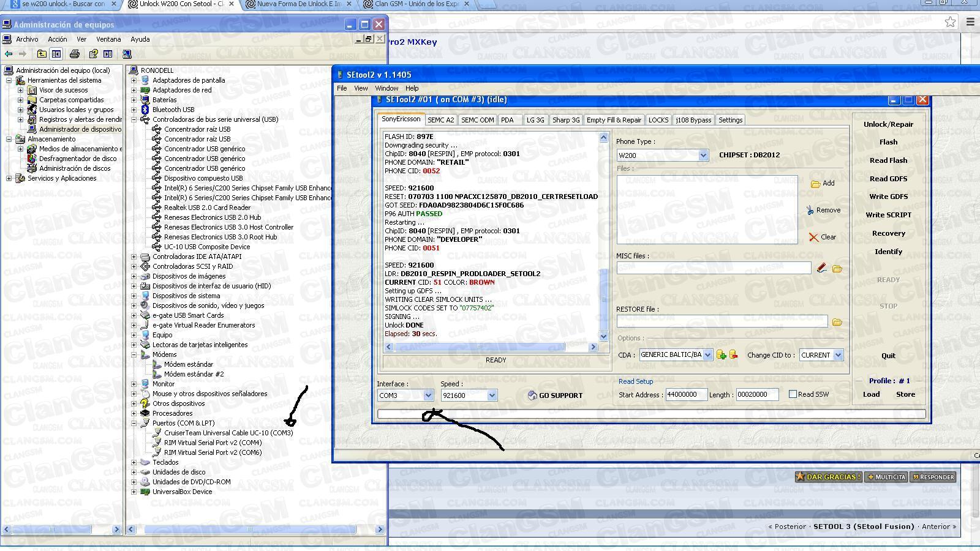
Task: Open the Acción menu
Action: [x=58, y=39]
